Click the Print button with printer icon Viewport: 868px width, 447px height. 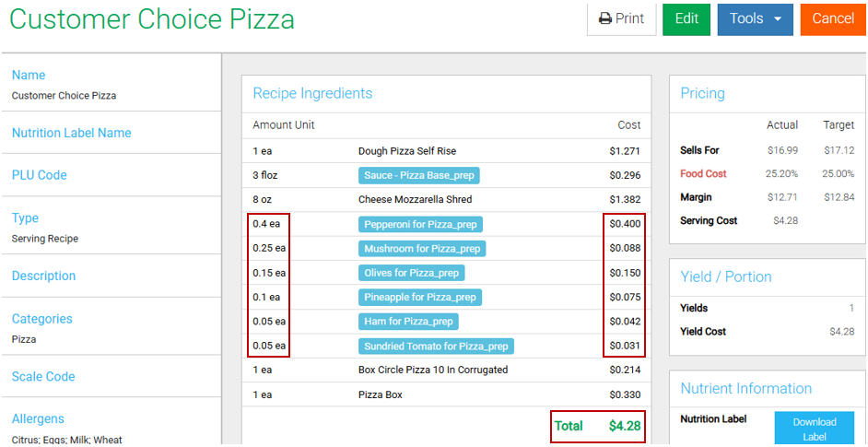tap(621, 19)
